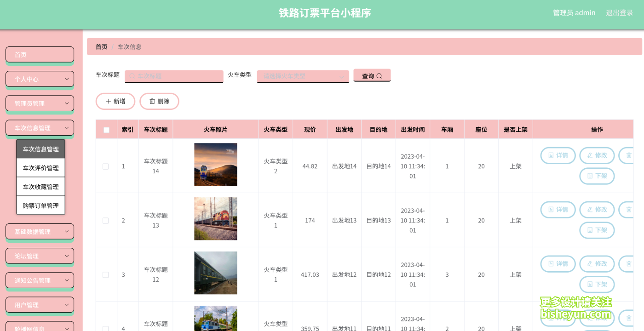
Task: Click the document icon on first 下架 button
Action: click(x=590, y=176)
